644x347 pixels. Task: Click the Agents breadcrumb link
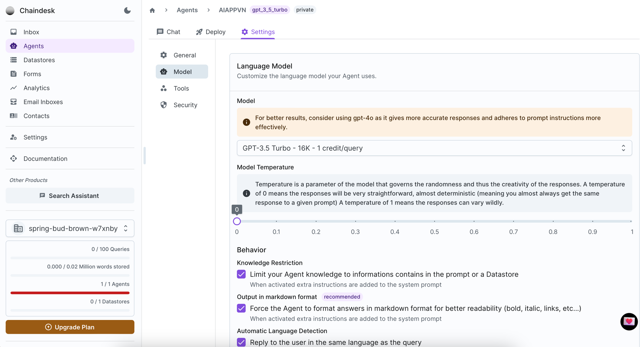tap(187, 10)
